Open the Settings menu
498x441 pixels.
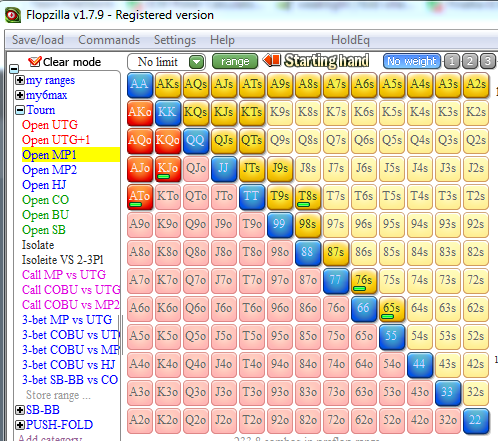175,40
